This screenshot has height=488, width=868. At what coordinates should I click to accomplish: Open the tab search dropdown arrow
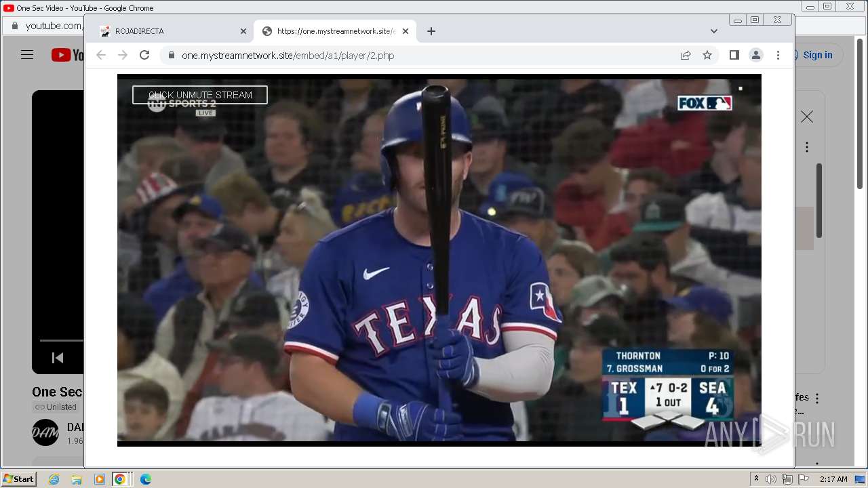tap(713, 31)
